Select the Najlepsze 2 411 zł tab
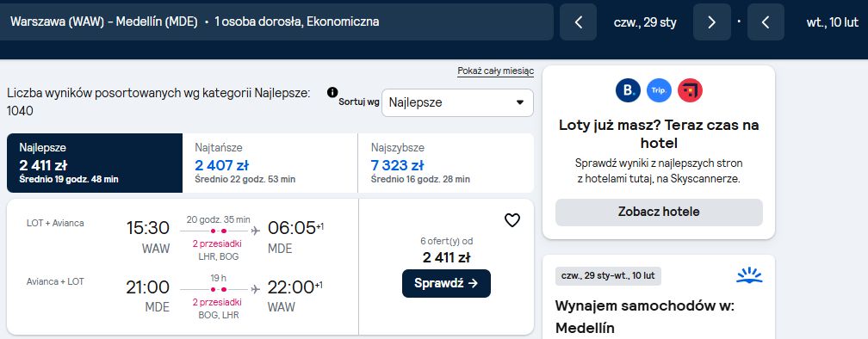 coord(95,163)
